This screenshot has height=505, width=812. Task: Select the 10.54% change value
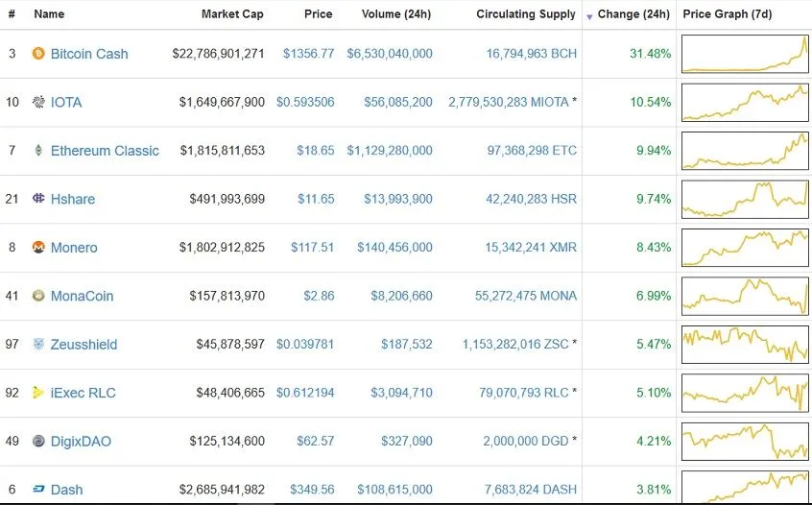[x=651, y=102]
